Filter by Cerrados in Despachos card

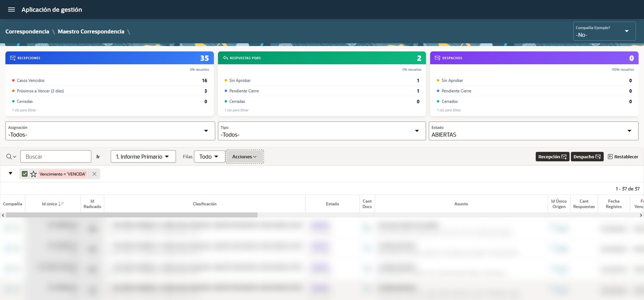pyautogui.click(x=534, y=101)
